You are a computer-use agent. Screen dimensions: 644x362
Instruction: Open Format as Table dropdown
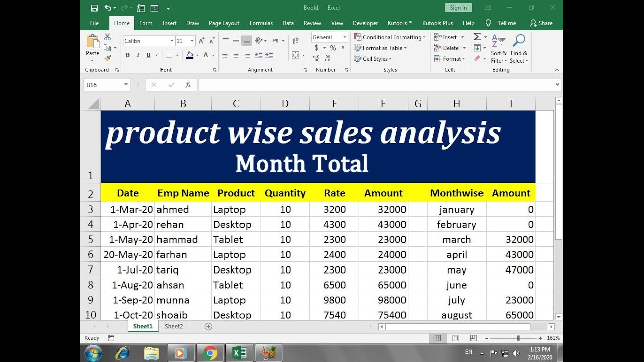pos(380,48)
